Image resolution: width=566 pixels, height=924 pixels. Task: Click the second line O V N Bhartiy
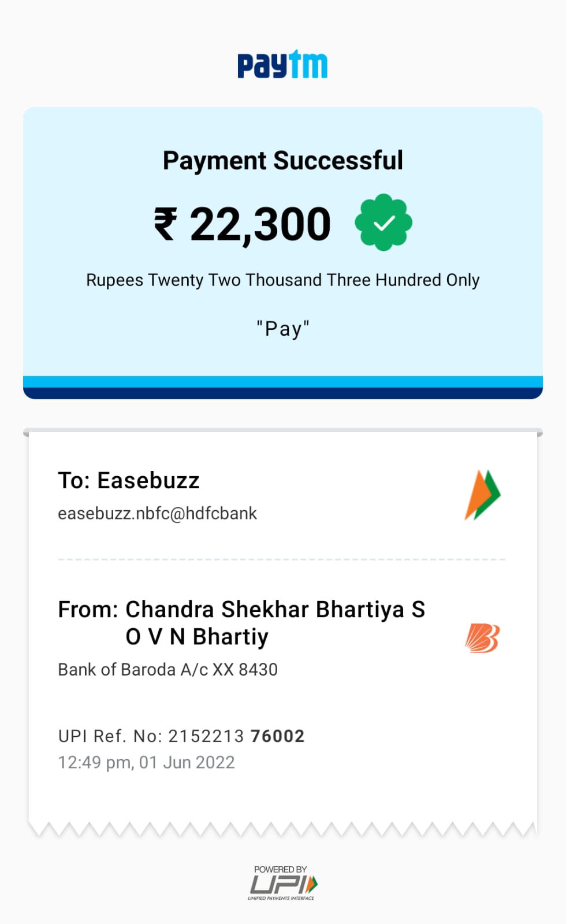pos(196,636)
